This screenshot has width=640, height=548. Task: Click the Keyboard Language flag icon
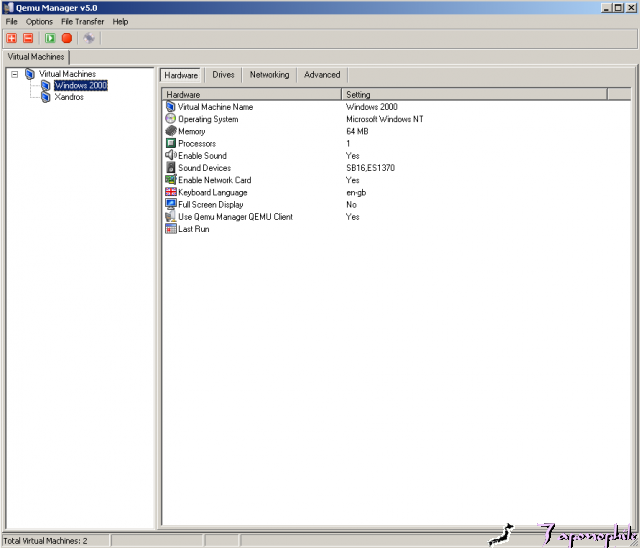tap(171, 192)
